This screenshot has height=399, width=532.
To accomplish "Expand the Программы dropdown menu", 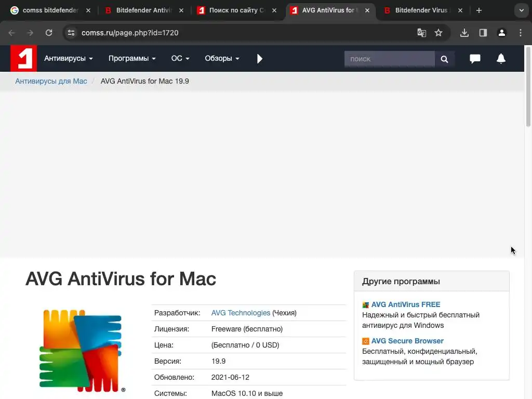I will point(132,58).
